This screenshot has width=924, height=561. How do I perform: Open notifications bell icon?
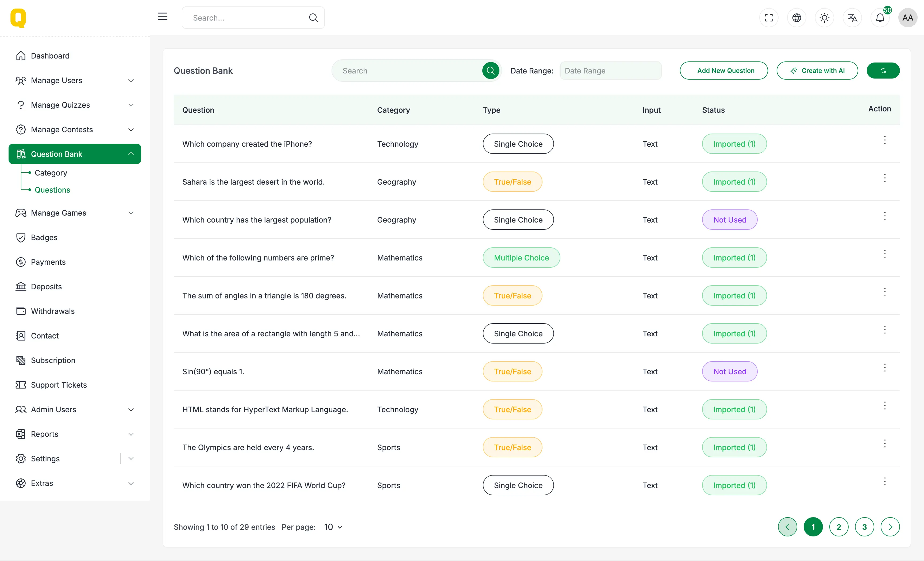[880, 18]
